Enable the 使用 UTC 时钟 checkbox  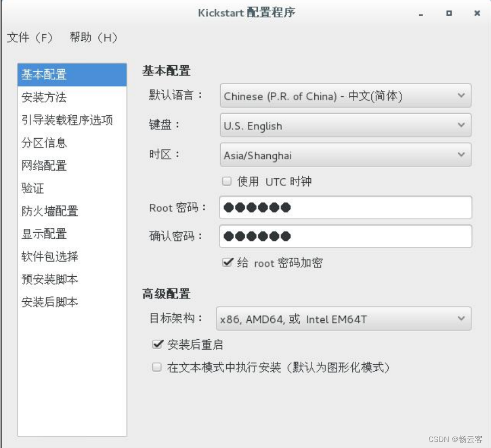[227, 181]
